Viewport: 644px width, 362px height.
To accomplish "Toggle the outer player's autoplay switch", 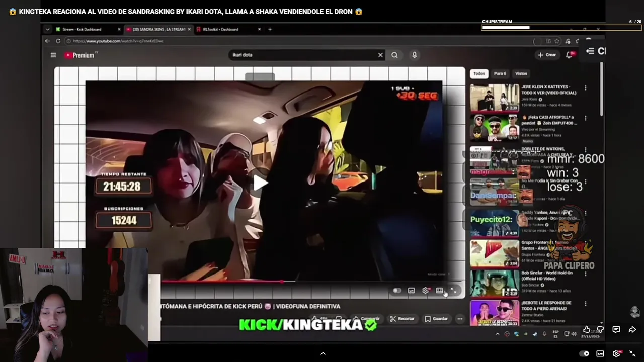I will (x=584, y=353).
